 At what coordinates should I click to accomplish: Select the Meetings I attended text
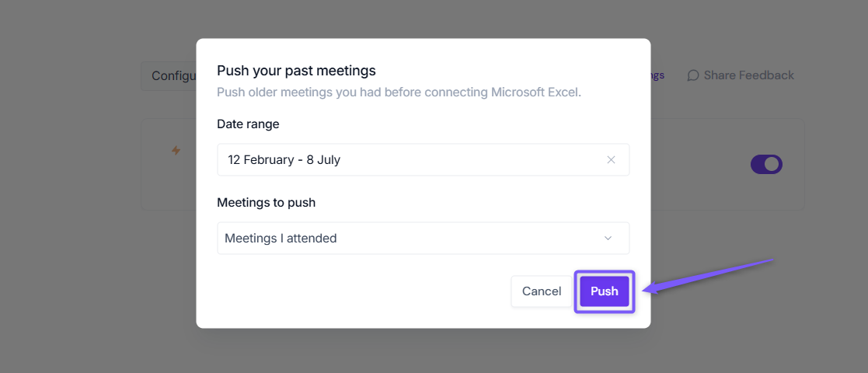281,239
